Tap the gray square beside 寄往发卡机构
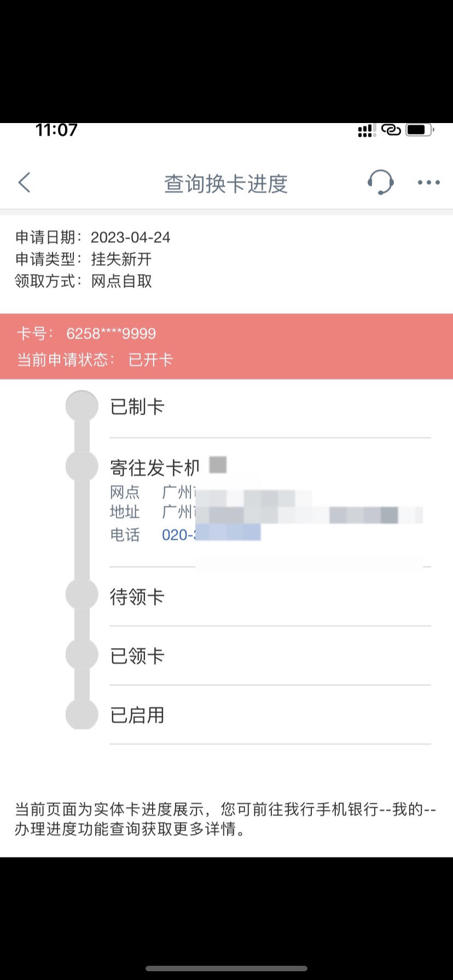The height and width of the screenshot is (980, 453). click(218, 465)
